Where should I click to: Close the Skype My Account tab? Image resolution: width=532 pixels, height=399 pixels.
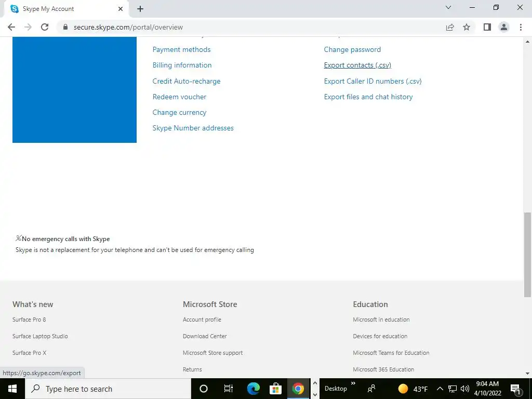tap(121, 9)
